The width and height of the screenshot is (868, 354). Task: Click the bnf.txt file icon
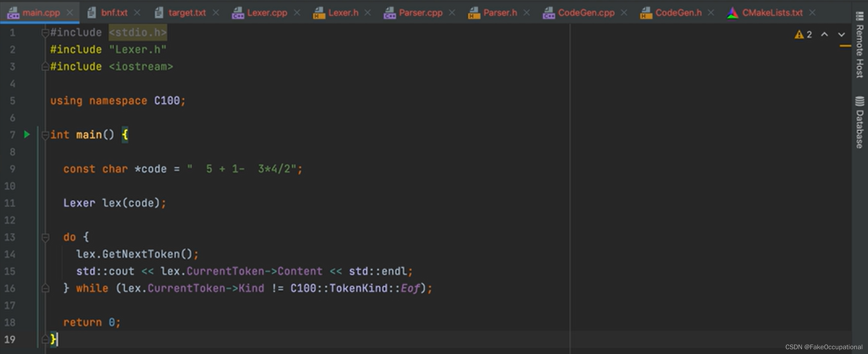pos(91,13)
